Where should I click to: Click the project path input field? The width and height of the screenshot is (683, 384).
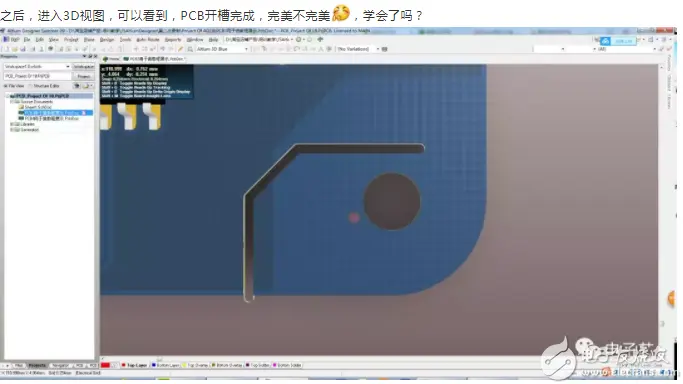point(37,76)
